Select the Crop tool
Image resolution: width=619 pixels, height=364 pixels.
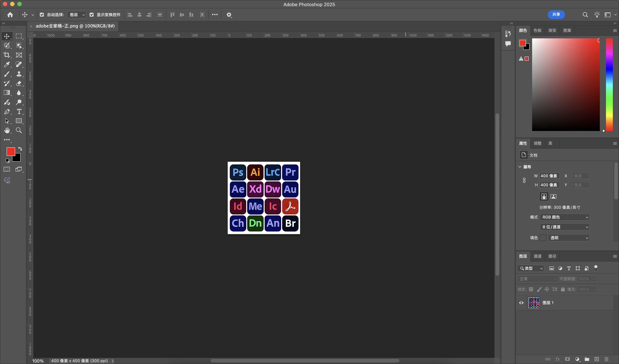[x=7, y=55]
